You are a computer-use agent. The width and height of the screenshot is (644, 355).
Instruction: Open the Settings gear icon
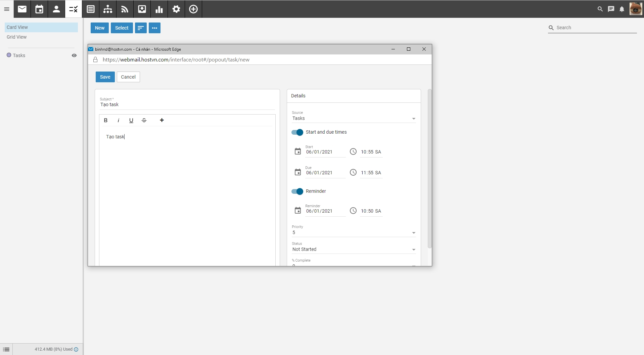point(176,9)
